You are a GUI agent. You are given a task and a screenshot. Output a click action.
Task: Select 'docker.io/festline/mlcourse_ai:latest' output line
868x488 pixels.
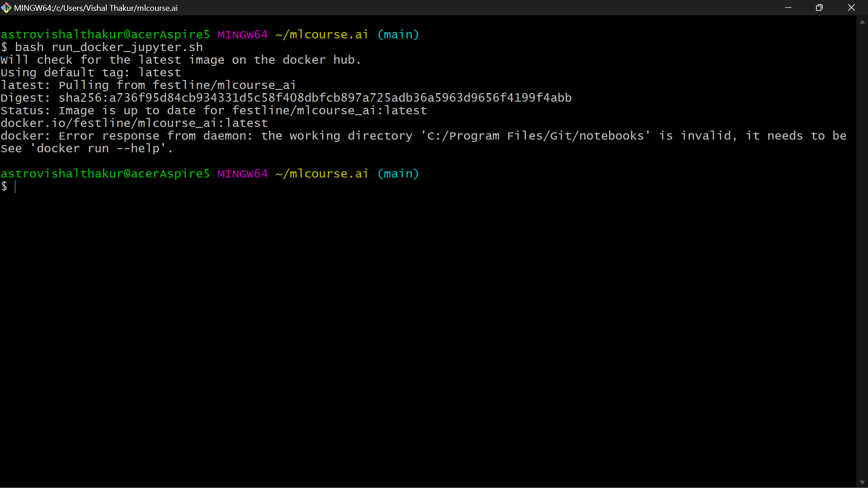coord(134,123)
